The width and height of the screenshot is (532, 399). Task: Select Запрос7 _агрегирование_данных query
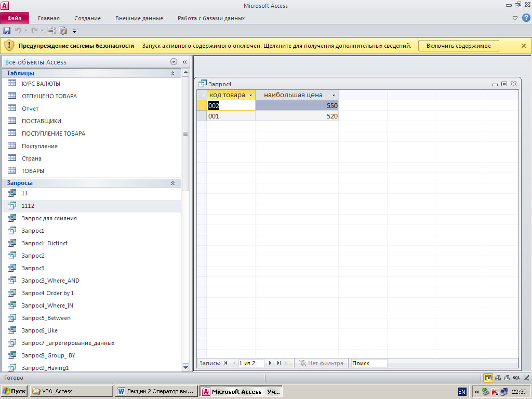(68, 343)
